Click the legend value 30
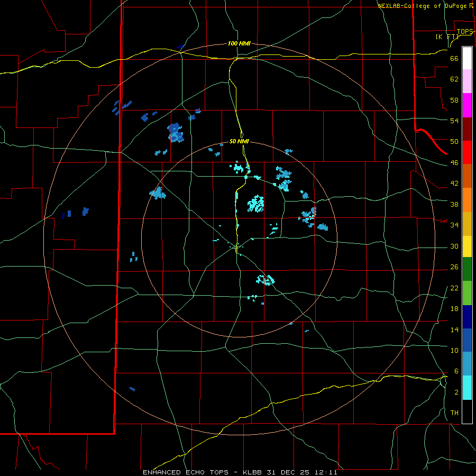Viewport: 476px width, 476px height. click(454, 246)
